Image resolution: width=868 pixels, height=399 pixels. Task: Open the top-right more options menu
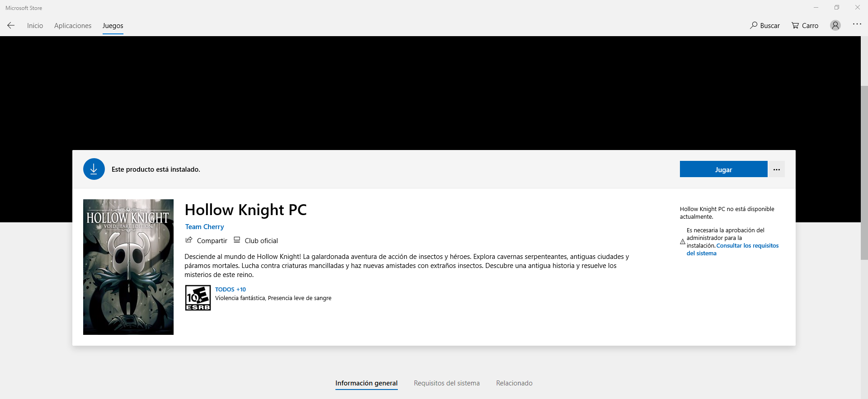pyautogui.click(x=857, y=24)
